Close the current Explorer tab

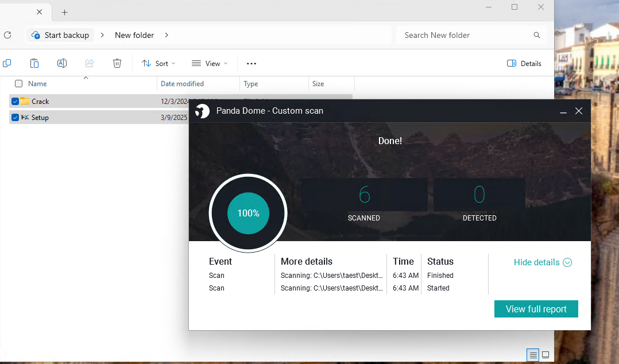[x=40, y=12]
